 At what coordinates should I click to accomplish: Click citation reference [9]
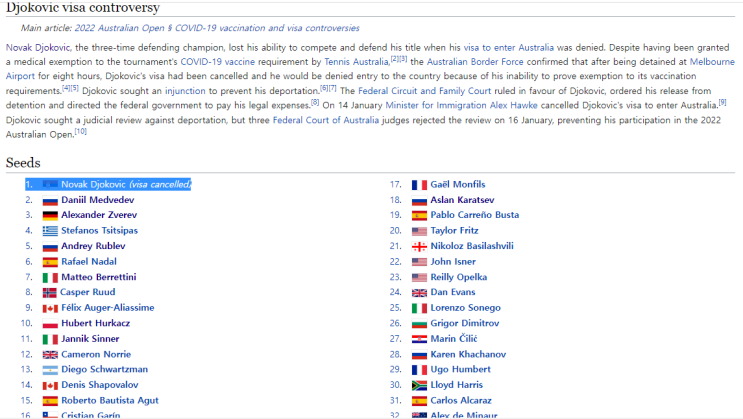[723, 102]
